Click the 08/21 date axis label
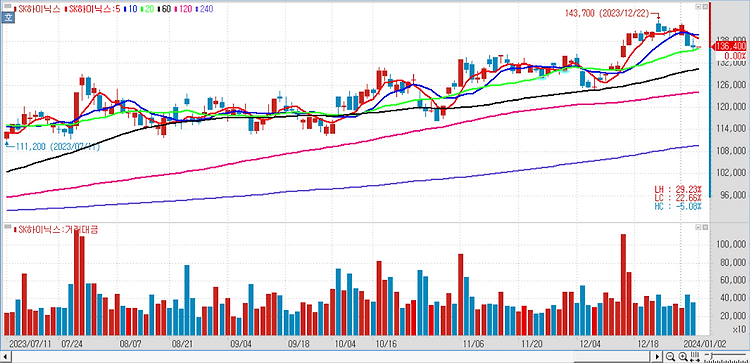 182,343
